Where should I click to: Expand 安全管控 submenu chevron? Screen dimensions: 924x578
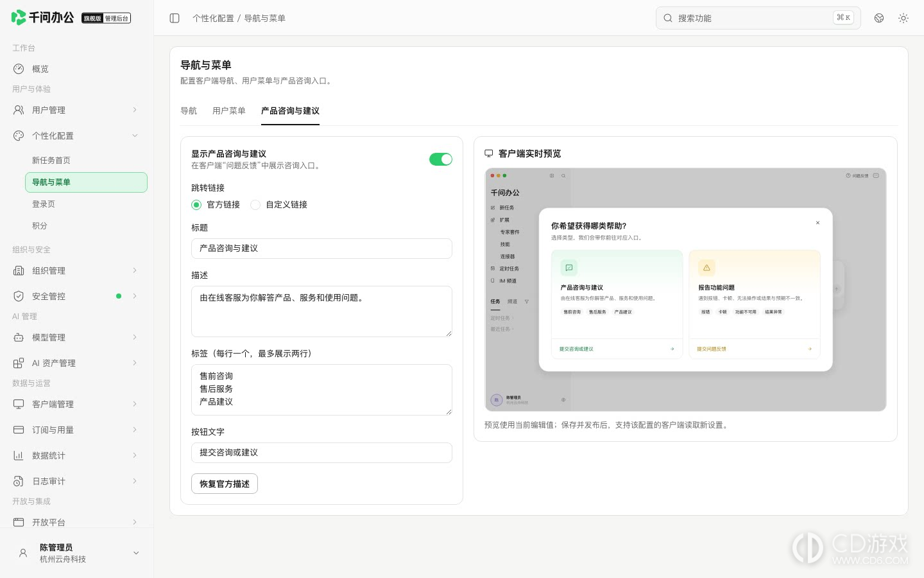coord(135,296)
